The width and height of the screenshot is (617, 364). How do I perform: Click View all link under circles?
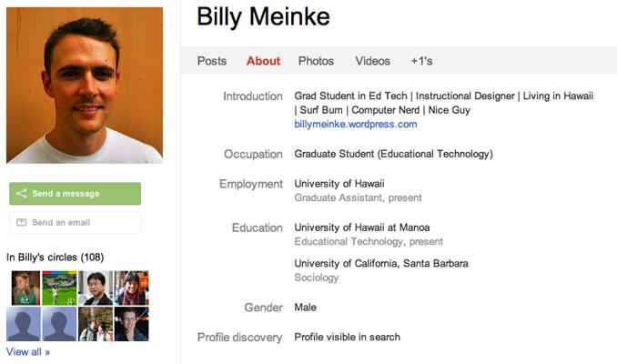tap(28, 352)
